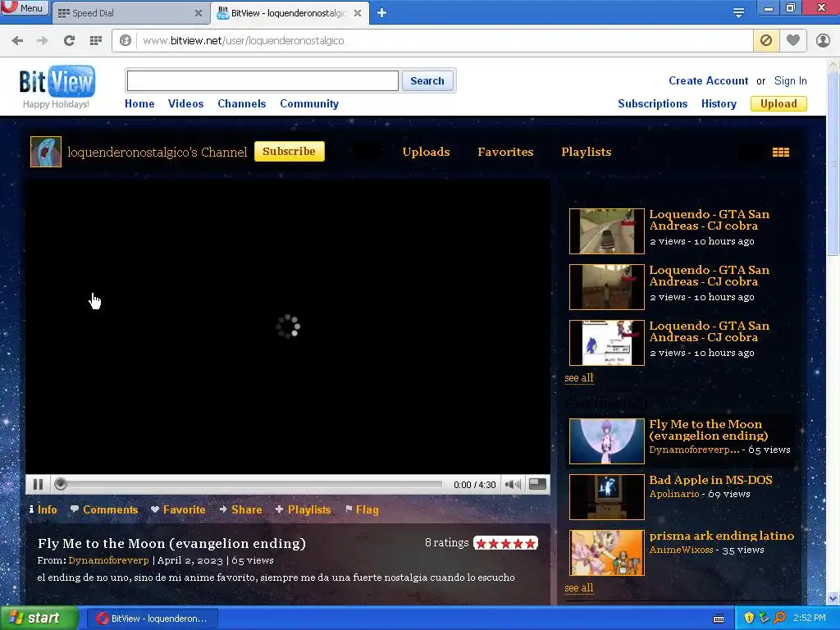This screenshot has width=840, height=630.
Task: Close the Speed Dial tab
Action: click(x=199, y=13)
